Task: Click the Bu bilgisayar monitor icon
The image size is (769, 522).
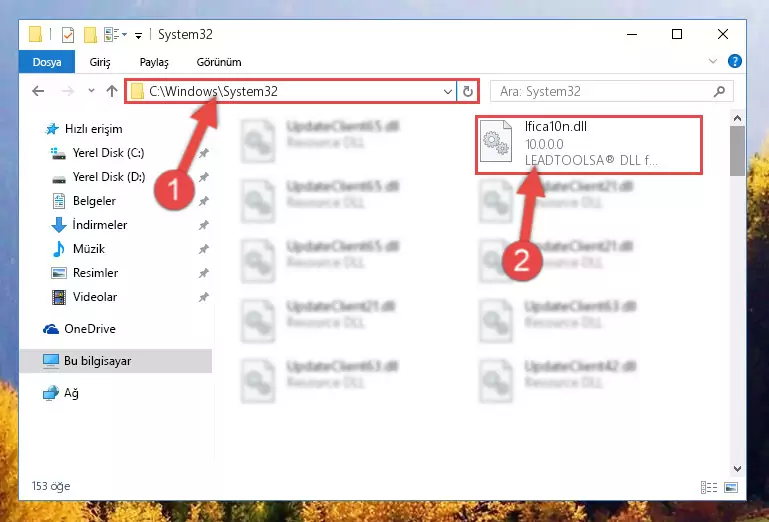Action: pyautogui.click(x=51, y=361)
